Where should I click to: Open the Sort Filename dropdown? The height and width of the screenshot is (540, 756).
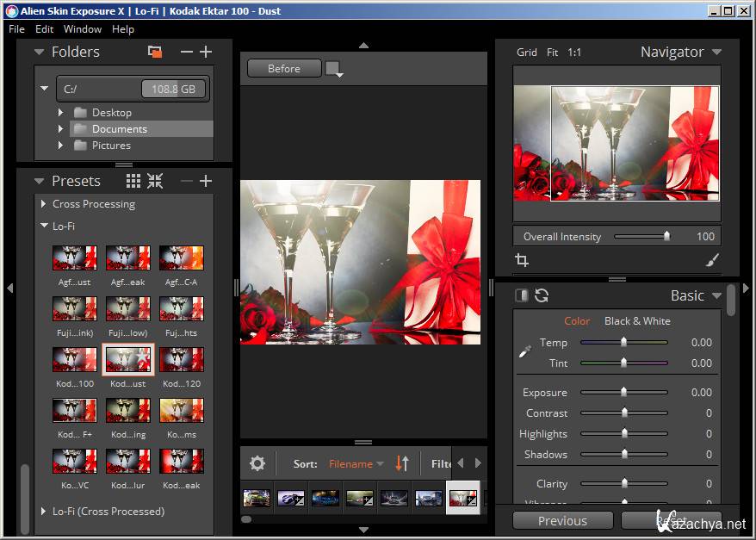(356, 463)
